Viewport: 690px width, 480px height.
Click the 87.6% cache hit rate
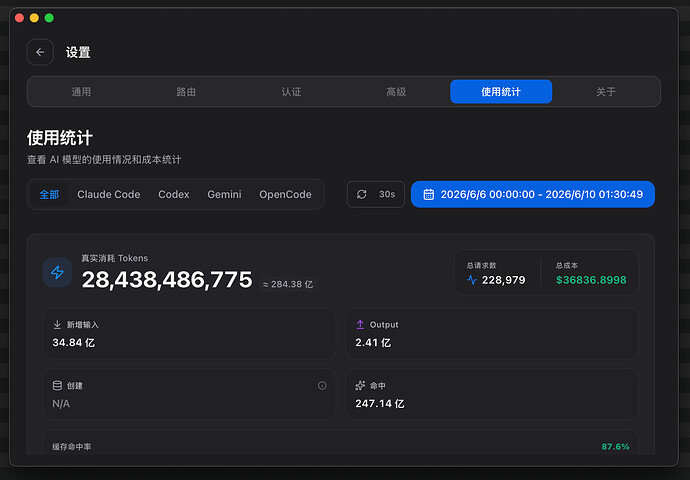pos(615,447)
